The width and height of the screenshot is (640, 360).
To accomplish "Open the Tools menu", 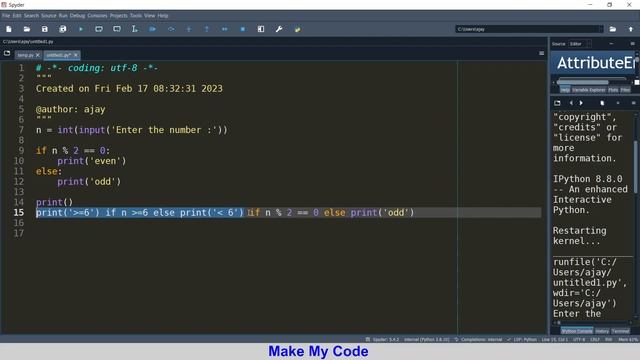I will pos(136,16).
